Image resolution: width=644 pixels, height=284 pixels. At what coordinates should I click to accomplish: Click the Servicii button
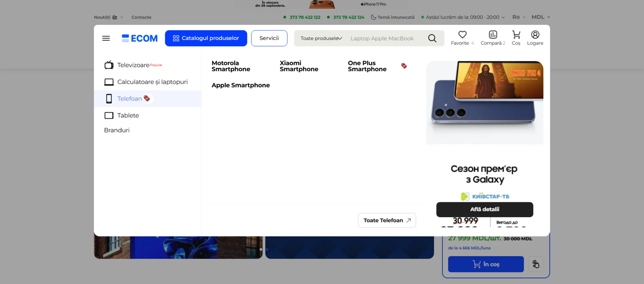269,38
